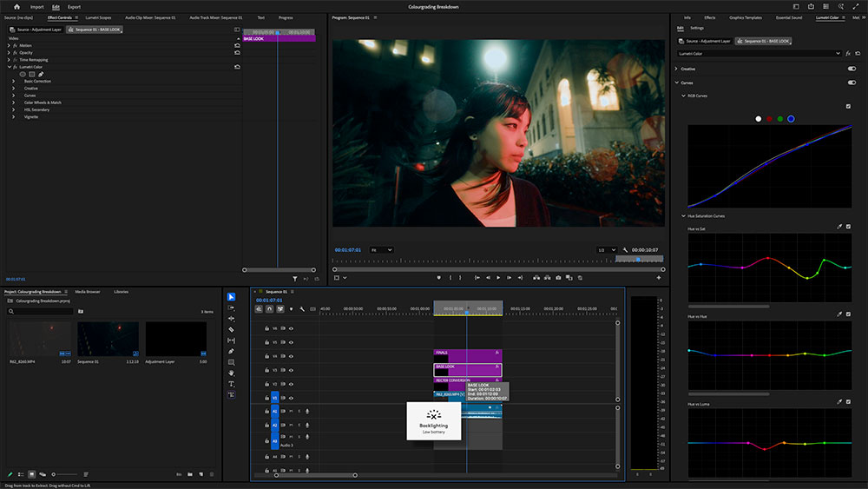Expand the Motion effect
This screenshot has width=868, height=489.
click(x=9, y=45)
